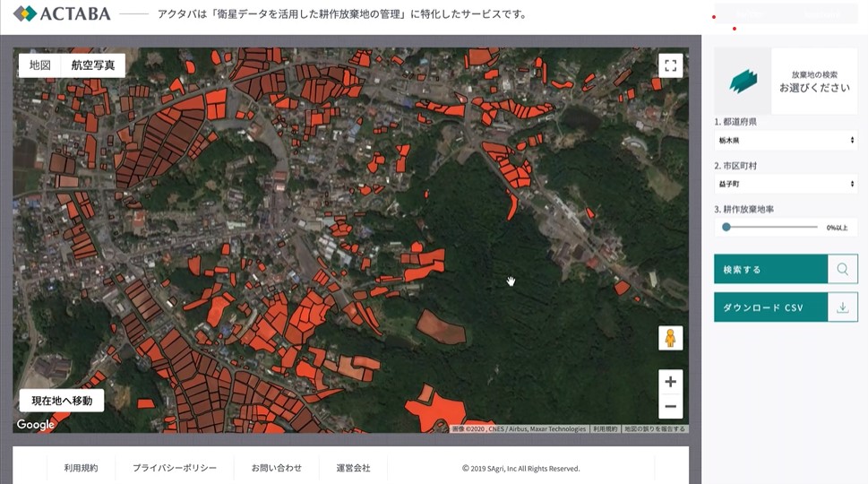
Task: Click the ACTABA logo
Action: point(62,13)
